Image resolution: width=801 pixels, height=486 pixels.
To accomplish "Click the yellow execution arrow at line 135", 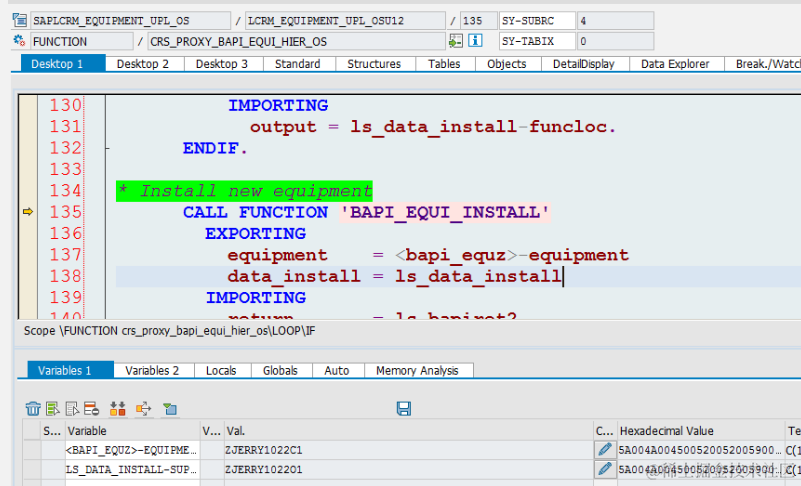I will [x=28, y=212].
